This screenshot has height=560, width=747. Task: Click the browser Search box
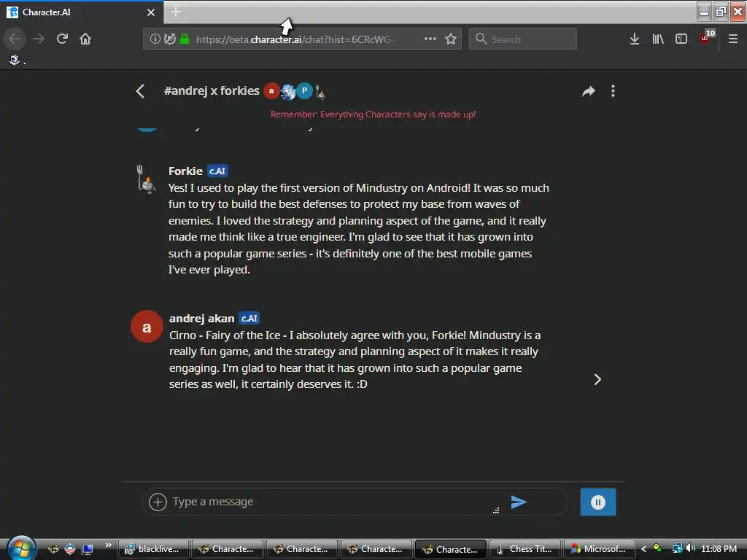[x=522, y=39]
